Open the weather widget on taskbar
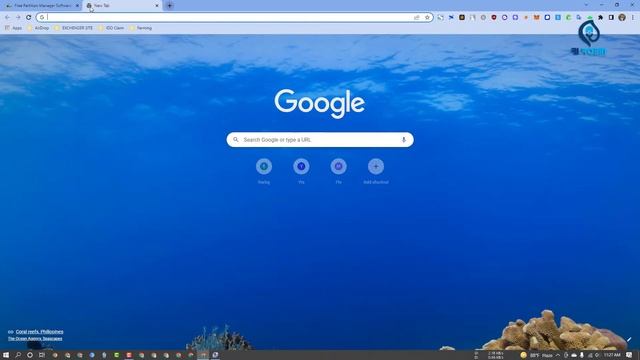Screen dimensions: 640x360 click(x=536, y=355)
